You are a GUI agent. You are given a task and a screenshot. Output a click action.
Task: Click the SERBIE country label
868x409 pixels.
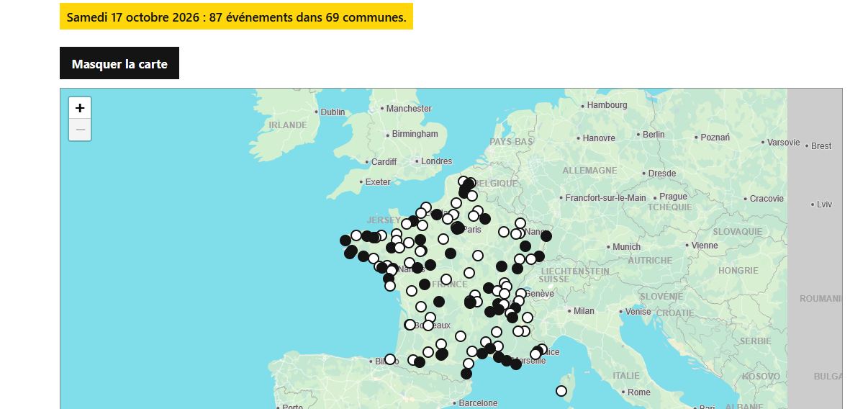coord(755,341)
